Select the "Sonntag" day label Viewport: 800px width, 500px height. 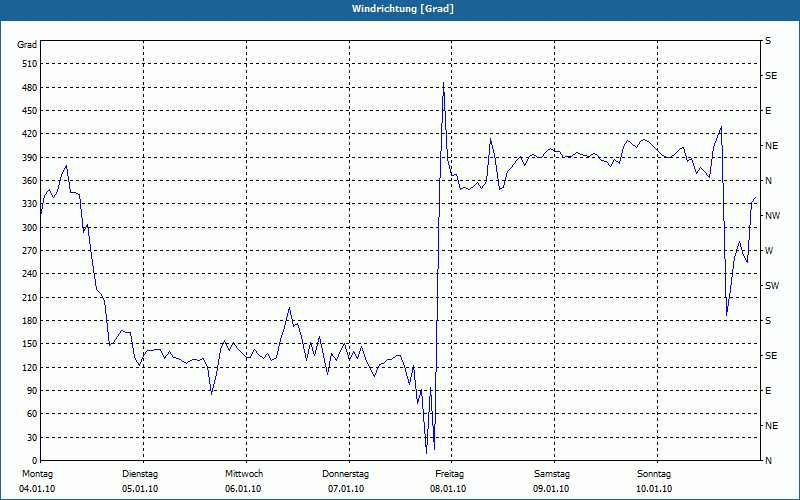(654, 474)
